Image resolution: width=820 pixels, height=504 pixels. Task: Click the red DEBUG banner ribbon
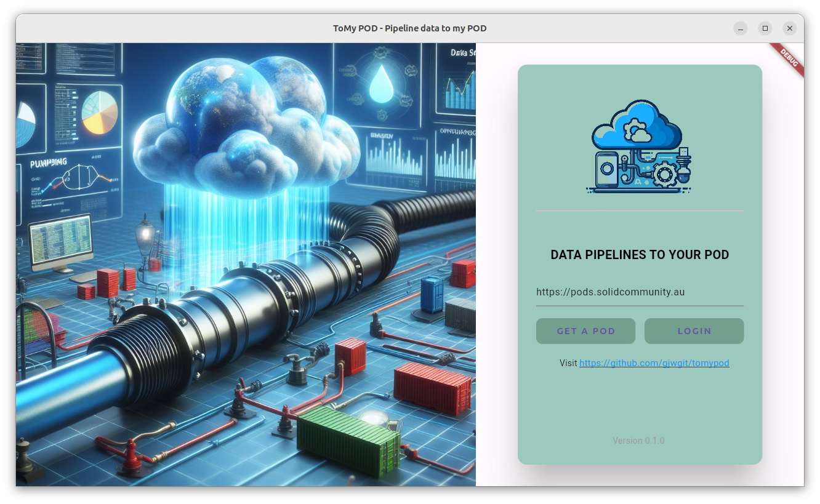click(788, 60)
